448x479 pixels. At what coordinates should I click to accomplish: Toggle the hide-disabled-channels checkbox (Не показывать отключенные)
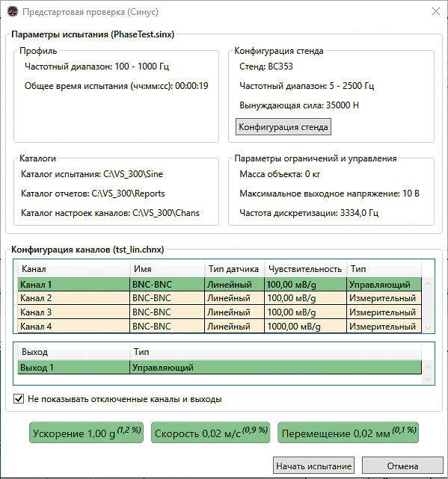(x=19, y=398)
